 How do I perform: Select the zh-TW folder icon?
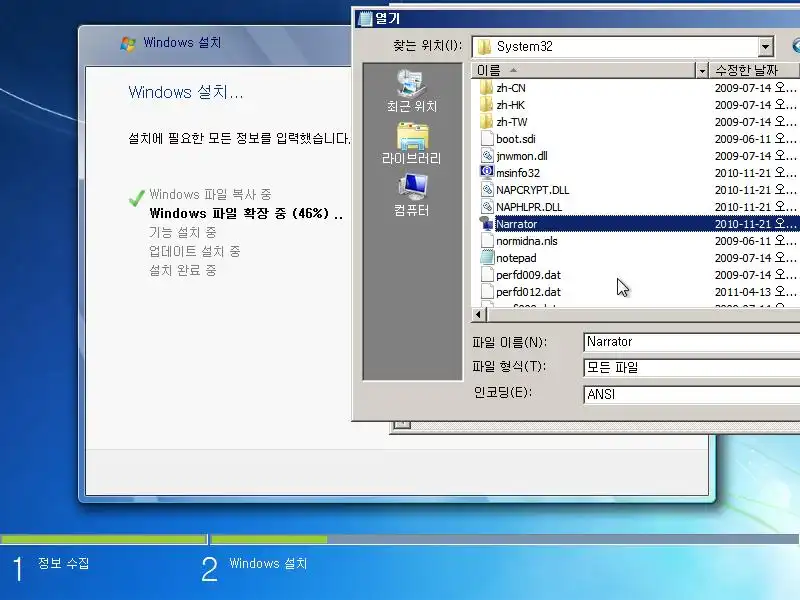487,121
